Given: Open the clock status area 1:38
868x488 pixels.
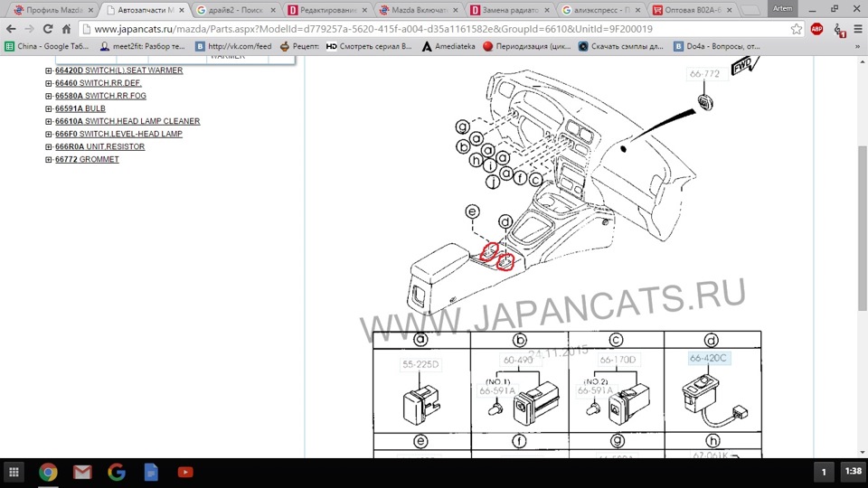Looking at the screenshot, I should pos(853,472).
